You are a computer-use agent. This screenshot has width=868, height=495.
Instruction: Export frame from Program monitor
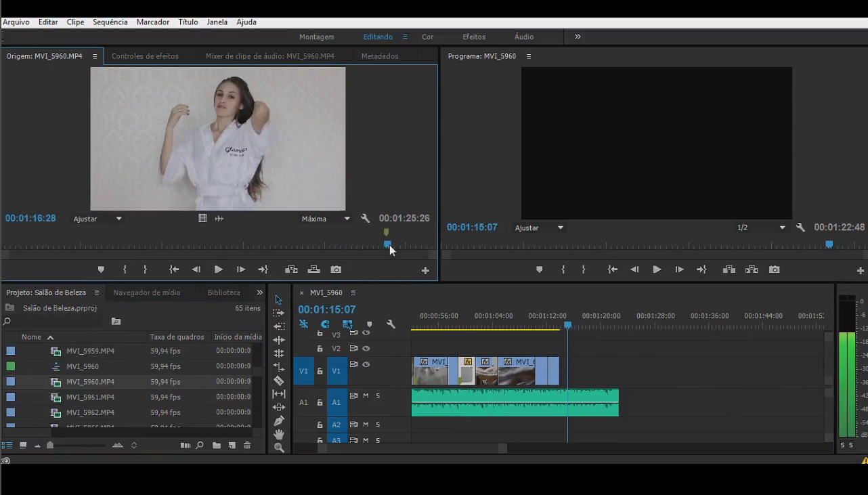(774, 270)
